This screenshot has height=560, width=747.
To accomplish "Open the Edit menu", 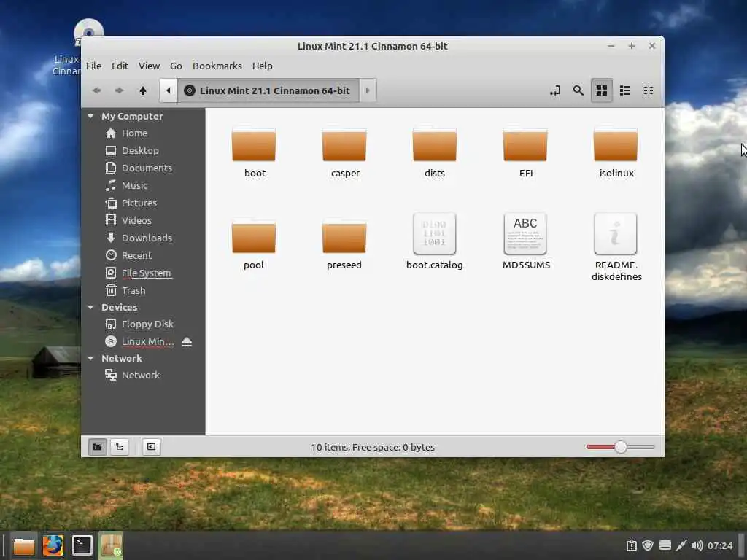I will coord(120,66).
